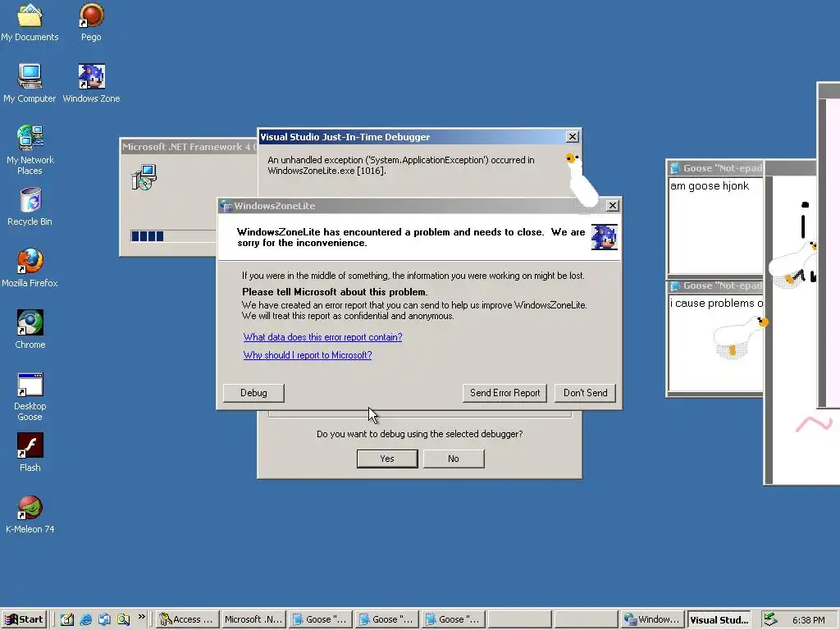Click the 'Please tell Microsoft about this problem' text

335,292
